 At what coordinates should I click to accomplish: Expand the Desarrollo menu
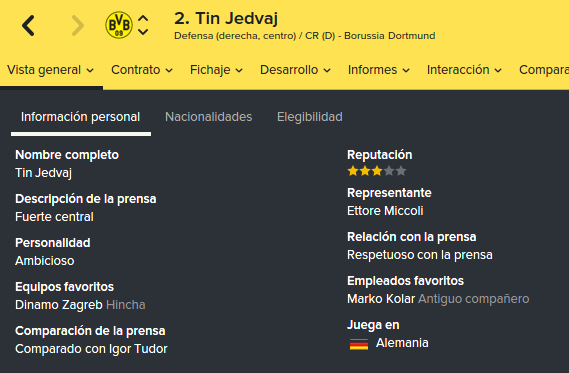coord(295,70)
